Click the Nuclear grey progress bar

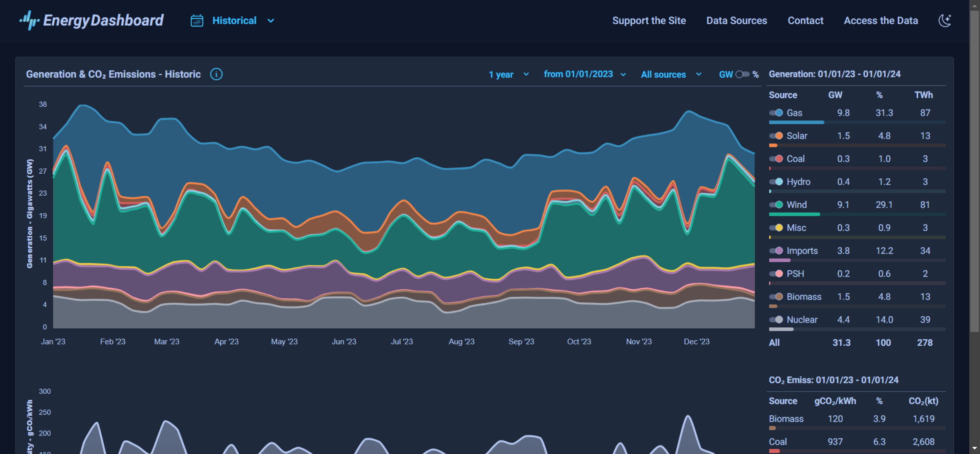(x=781, y=329)
